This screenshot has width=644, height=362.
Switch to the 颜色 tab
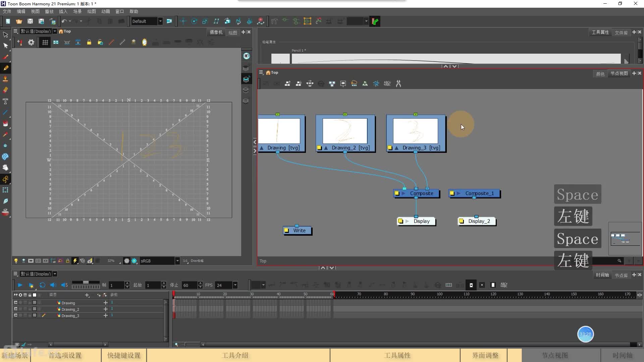coord(600,74)
